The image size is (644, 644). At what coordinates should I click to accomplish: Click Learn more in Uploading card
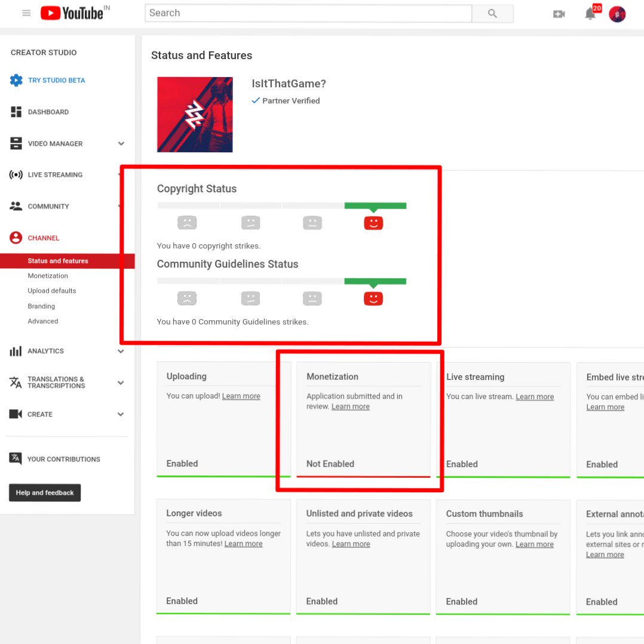point(241,396)
